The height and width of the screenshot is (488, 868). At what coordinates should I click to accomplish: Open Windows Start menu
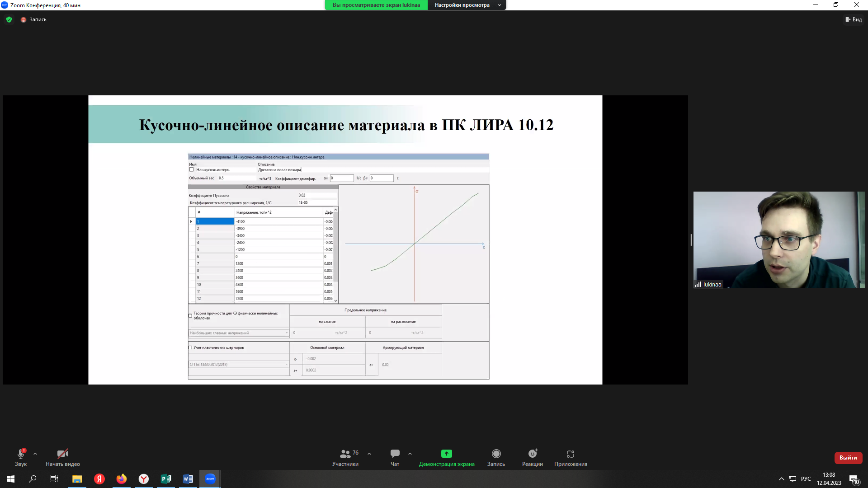point(11,479)
